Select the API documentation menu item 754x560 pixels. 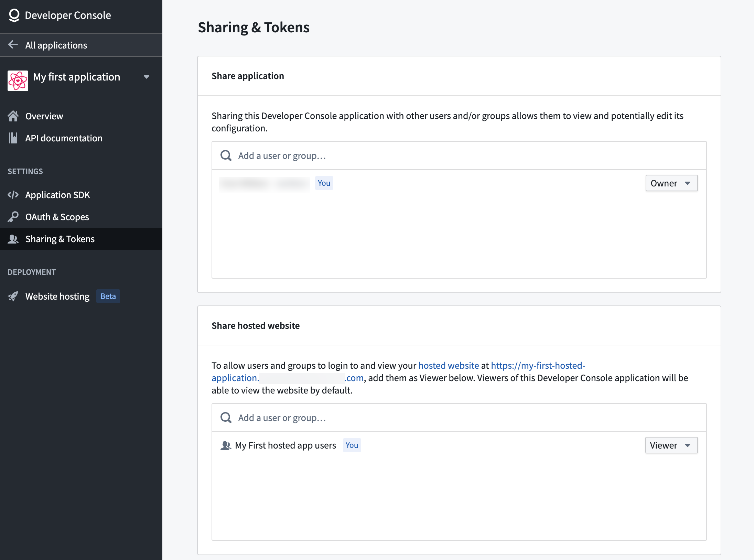point(63,138)
